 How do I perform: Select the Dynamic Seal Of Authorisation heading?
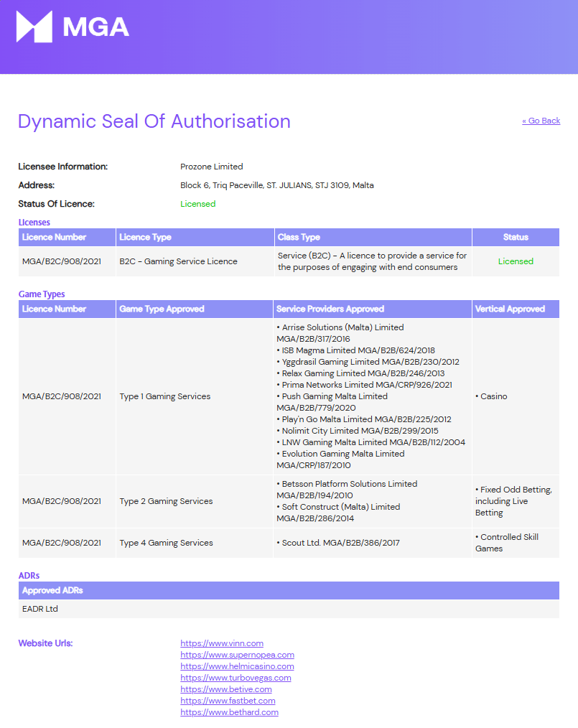click(154, 121)
